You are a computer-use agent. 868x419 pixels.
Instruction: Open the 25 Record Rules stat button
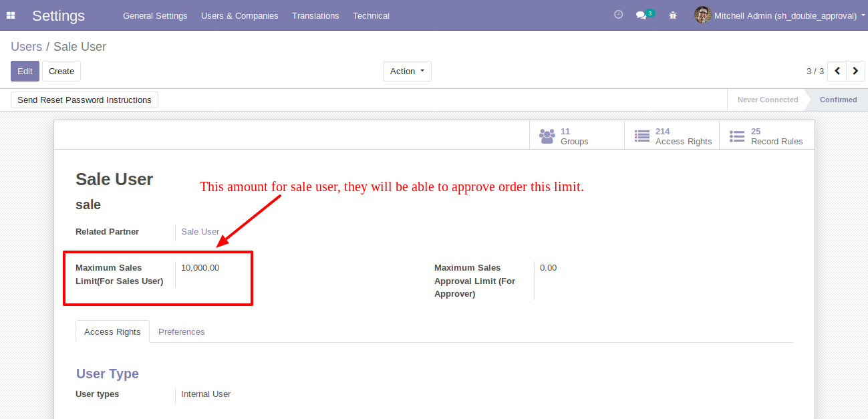coord(766,136)
